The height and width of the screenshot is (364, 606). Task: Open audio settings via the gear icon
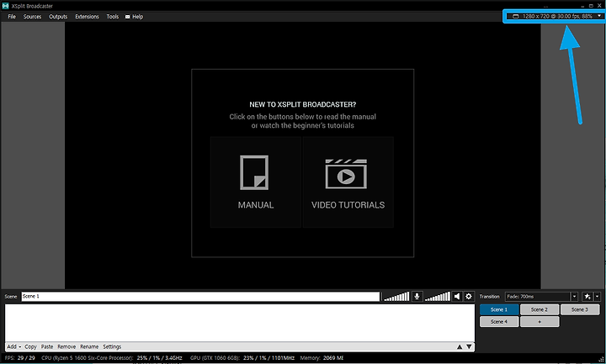pyautogui.click(x=469, y=297)
